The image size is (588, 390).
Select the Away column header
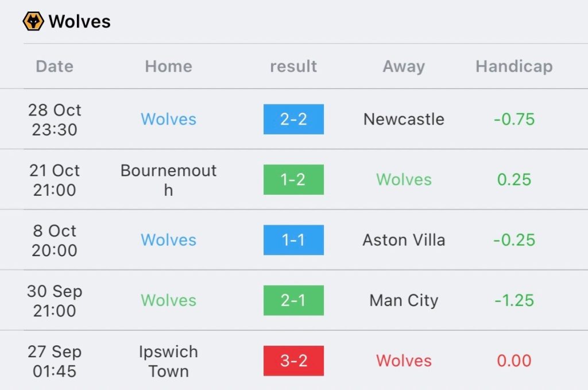(x=404, y=67)
